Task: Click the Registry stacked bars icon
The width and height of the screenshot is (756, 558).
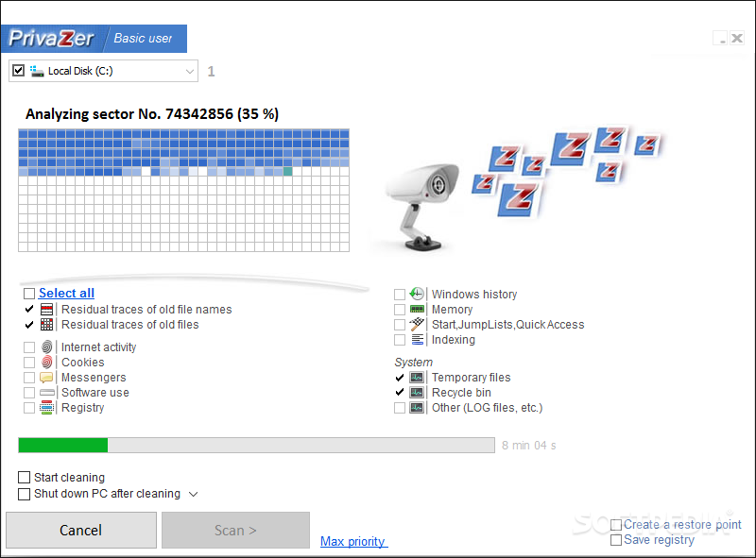Action: [x=46, y=408]
